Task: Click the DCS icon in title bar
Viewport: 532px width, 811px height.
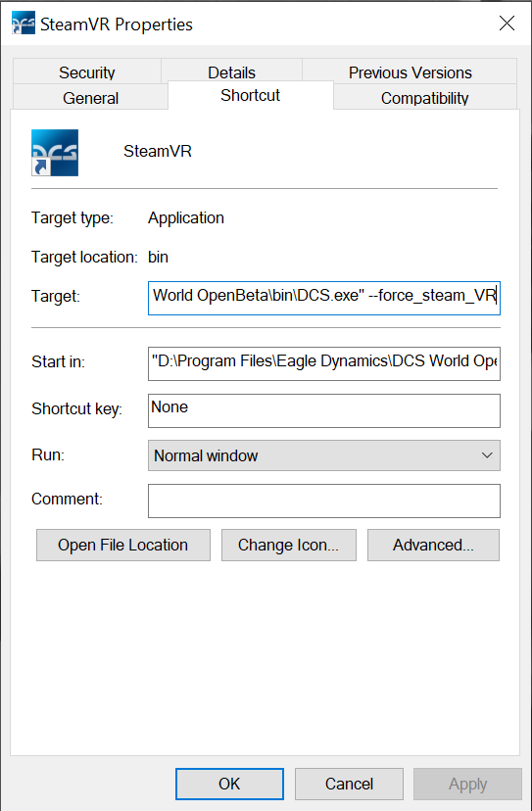Action: [23, 24]
